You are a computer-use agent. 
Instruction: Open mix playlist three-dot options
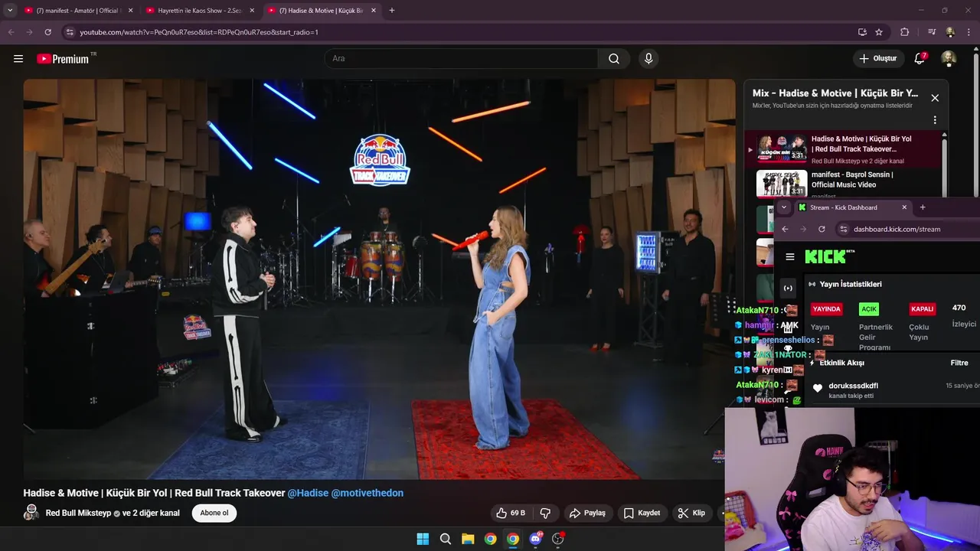coord(935,120)
